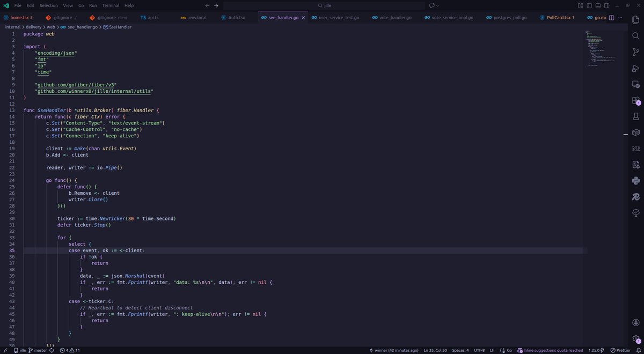644x354 pixels.
Task: Open the tree icon view in activity bar
Action: pyautogui.click(x=635, y=213)
